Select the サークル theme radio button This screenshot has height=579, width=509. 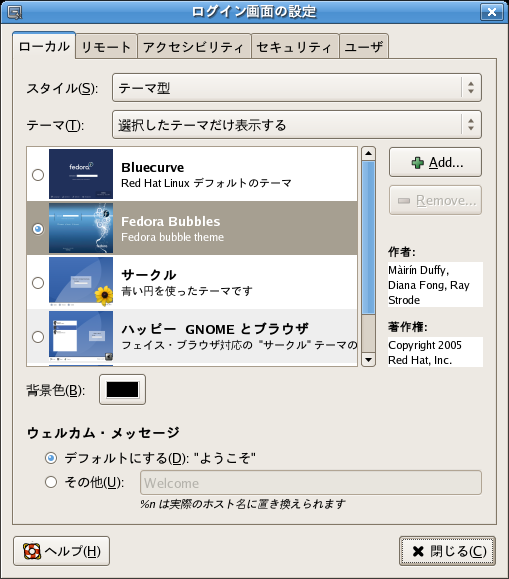38,283
